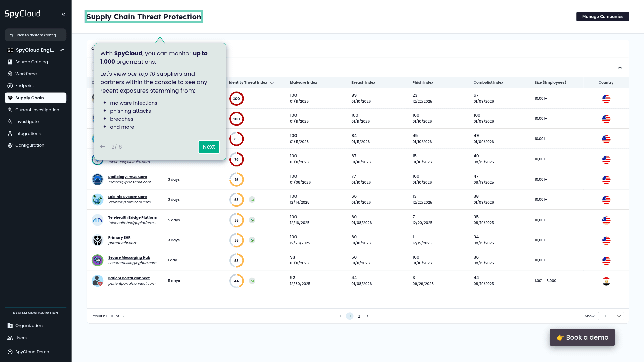The height and width of the screenshot is (362, 644).
Task: Select page 2 of results
Action: pos(359,316)
